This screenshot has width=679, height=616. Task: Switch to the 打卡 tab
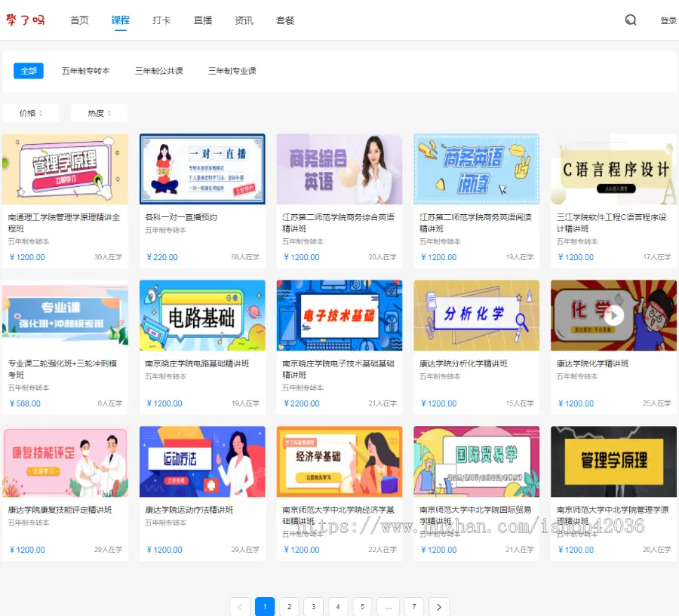pyautogui.click(x=161, y=20)
